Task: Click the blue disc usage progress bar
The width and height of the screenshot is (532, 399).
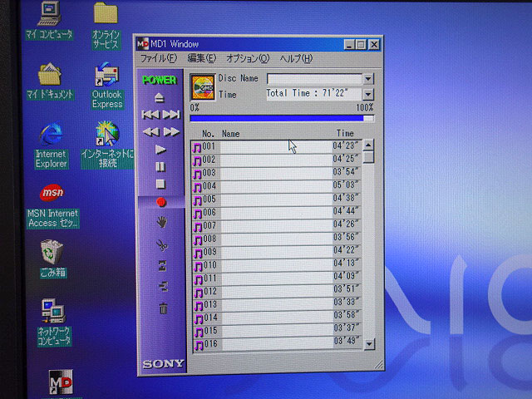Action: click(x=283, y=118)
